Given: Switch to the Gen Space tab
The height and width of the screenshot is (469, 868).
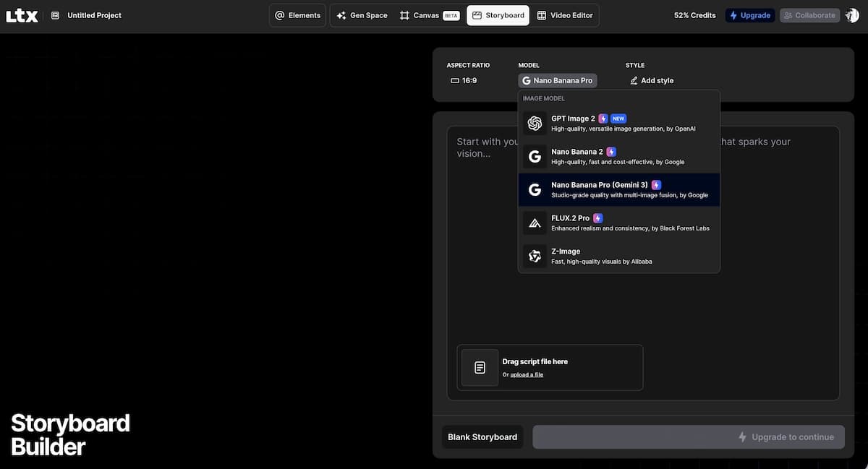Looking at the screenshot, I should 362,15.
